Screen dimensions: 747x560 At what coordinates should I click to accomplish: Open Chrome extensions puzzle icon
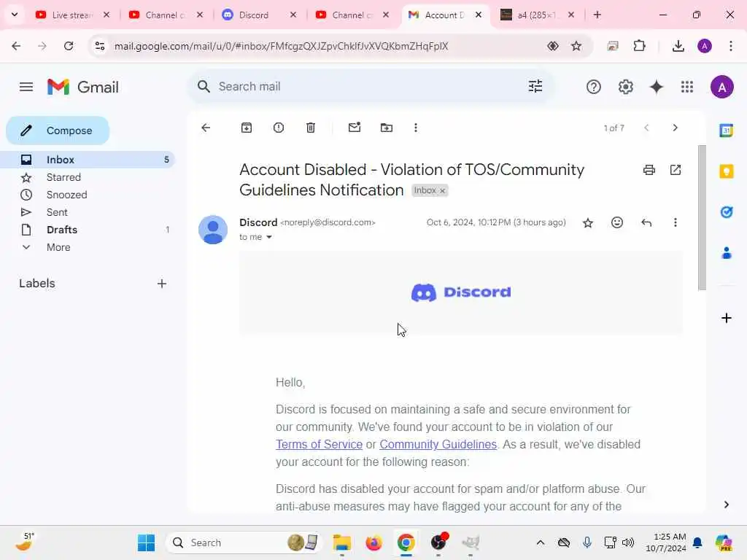[x=639, y=46]
